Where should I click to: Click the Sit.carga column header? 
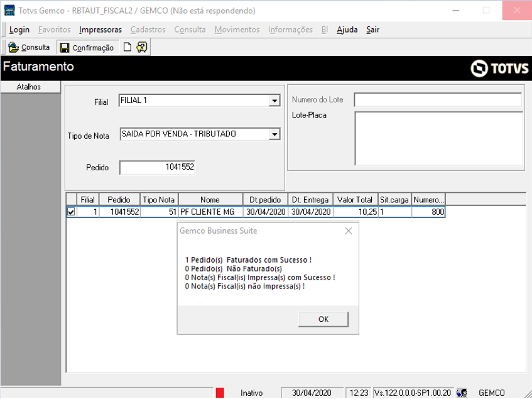pos(394,200)
